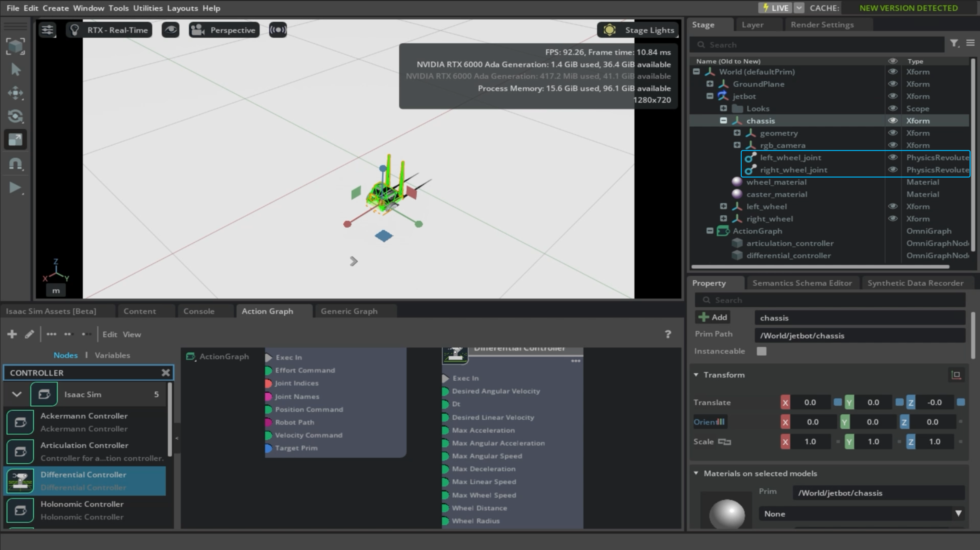The image size is (980, 550).
Task: Click the cube selection mode icon
Action: [16, 46]
